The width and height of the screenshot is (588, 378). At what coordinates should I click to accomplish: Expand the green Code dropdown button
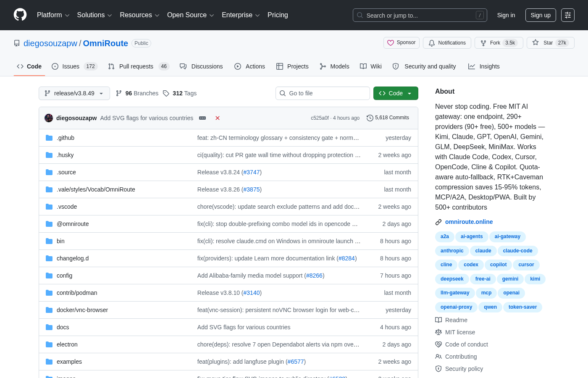point(396,93)
